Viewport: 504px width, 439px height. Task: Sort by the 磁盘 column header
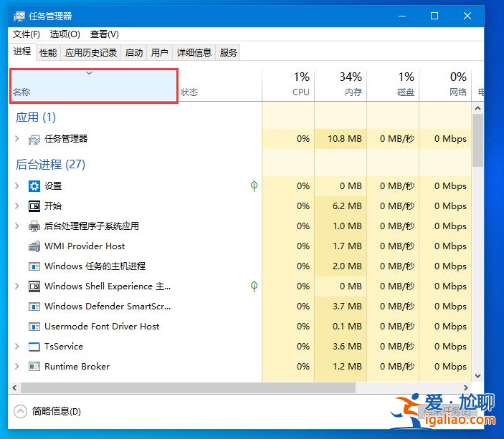tap(393, 86)
